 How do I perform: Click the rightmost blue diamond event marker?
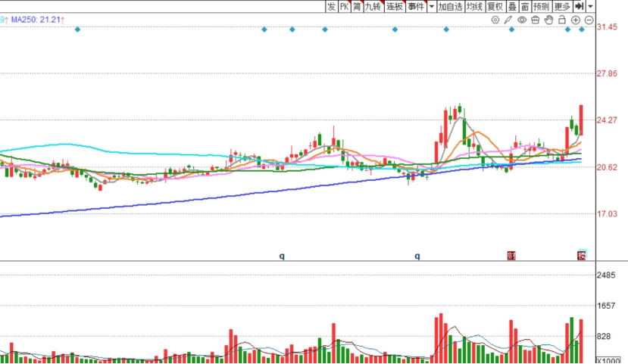pos(582,30)
